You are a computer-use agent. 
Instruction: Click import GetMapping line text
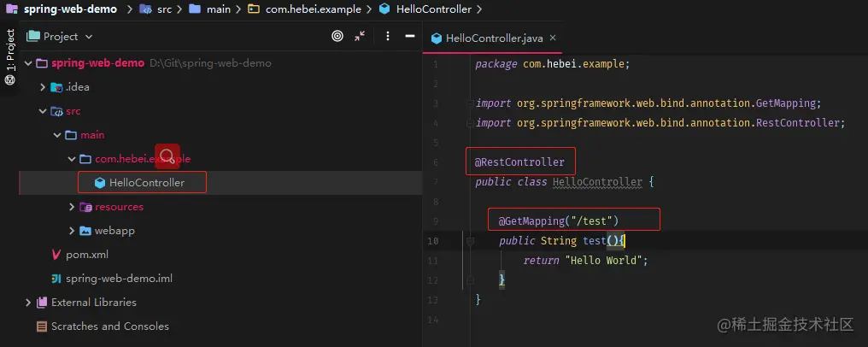(648, 103)
